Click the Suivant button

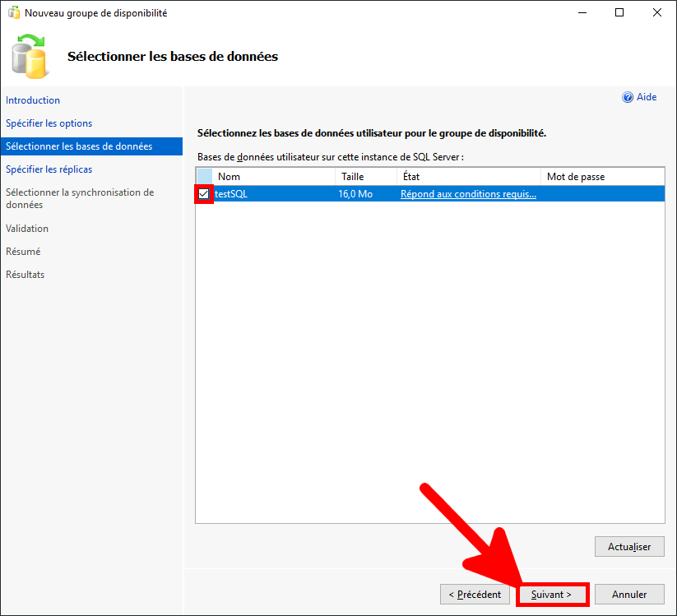(x=551, y=595)
